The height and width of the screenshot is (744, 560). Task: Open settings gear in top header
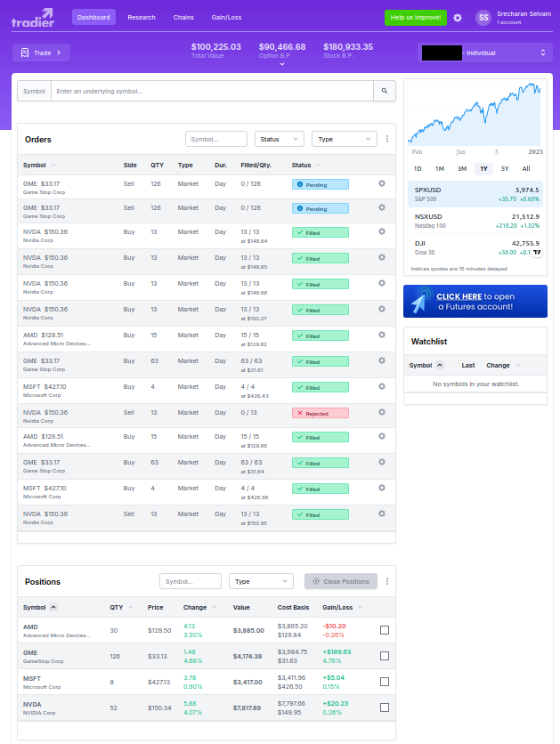458,18
